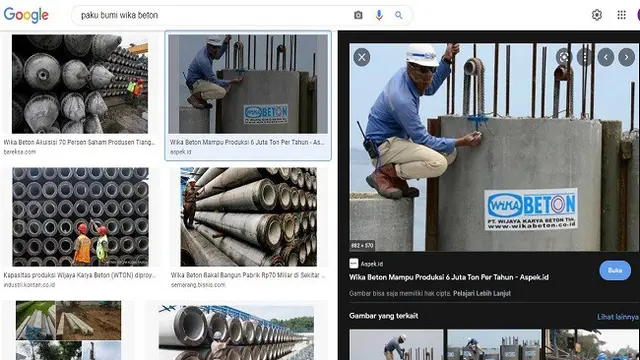The height and width of the screenshot is (360, 640).
Task: Click caption Wika Beton Bakal Bangun Pabrik
Action: click(x=248, y=275)
